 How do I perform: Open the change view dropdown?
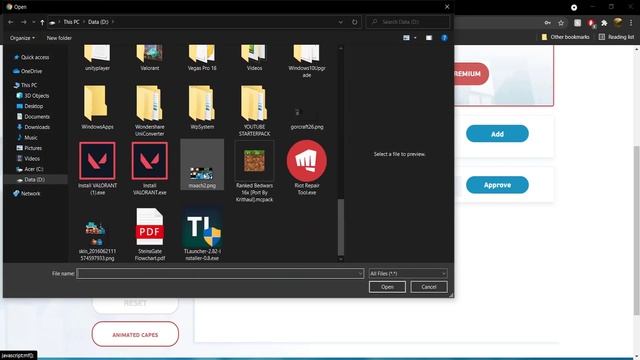point(415,38)
